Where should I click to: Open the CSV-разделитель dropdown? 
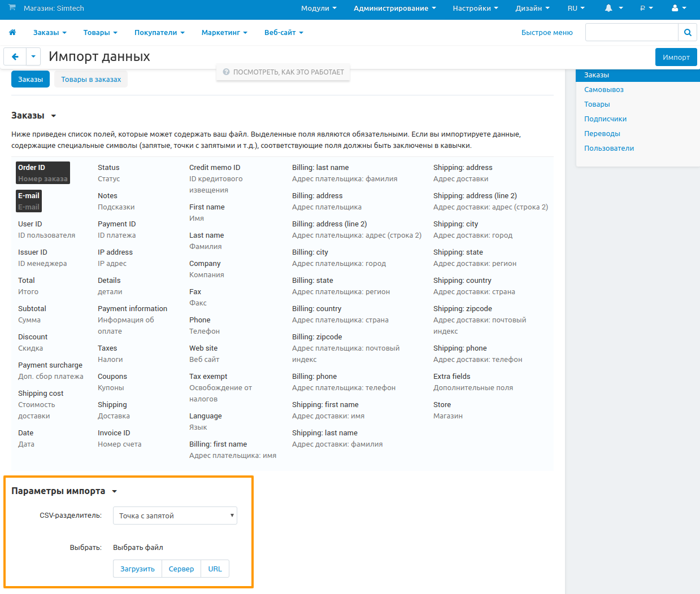point(175,516)
